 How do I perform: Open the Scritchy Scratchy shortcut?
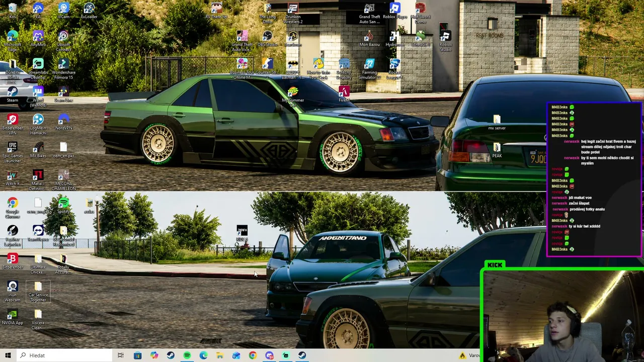pyautogui.click(x=344, y=69)
